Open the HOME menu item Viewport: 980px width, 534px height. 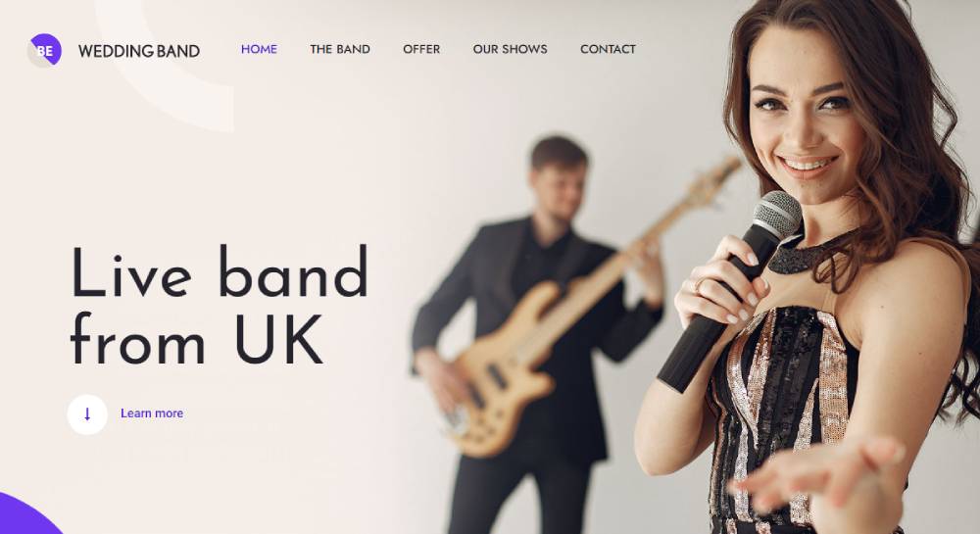259,49
